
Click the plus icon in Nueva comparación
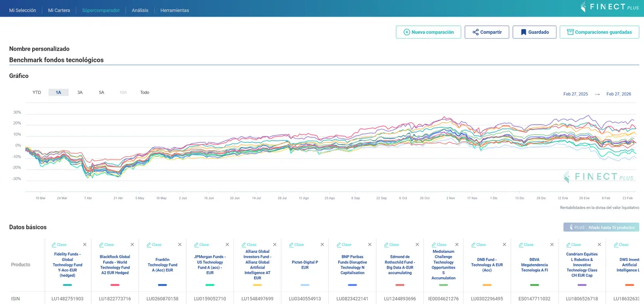pos(406,32)
